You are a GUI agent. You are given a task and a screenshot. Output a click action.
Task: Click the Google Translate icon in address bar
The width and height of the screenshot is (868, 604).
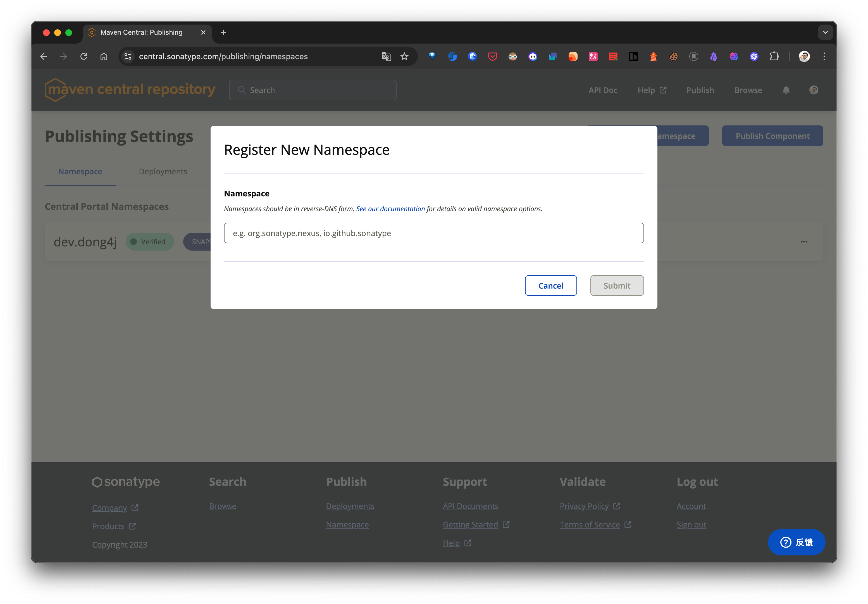point(386,56)
